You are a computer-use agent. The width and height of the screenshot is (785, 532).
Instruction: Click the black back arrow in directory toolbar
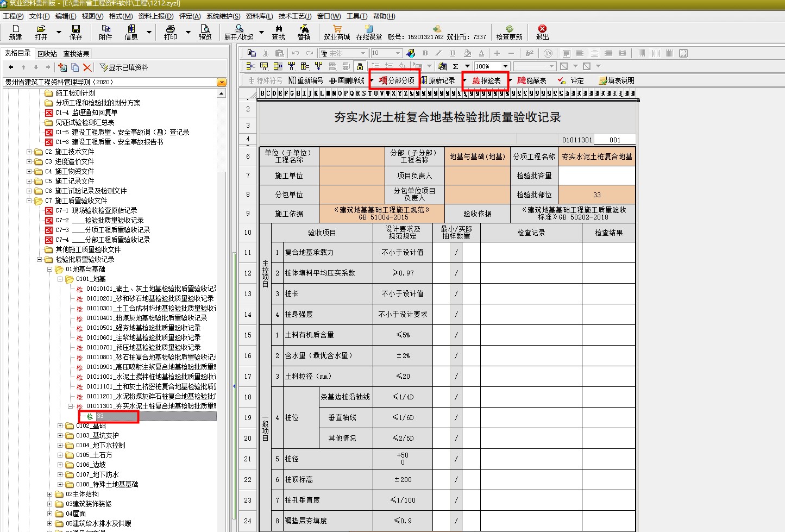(x=11, y=67)
